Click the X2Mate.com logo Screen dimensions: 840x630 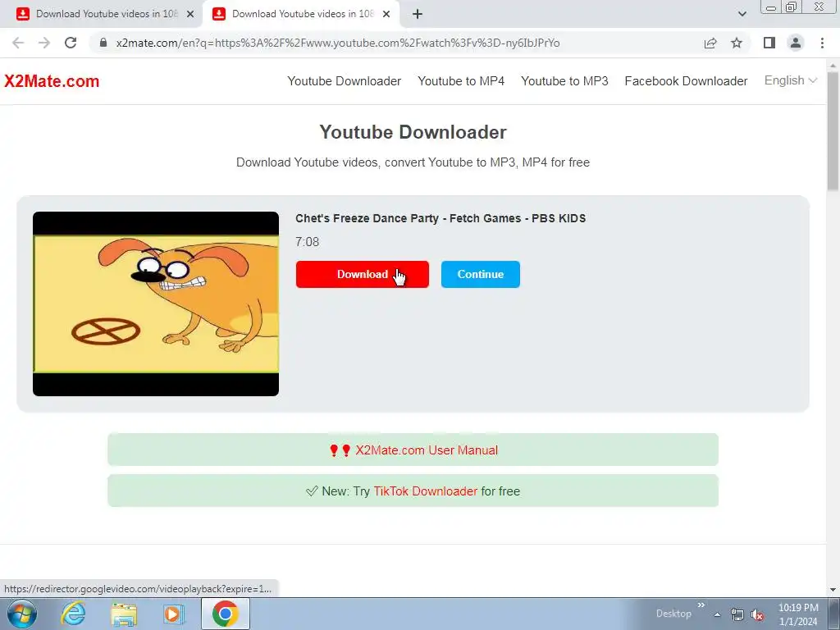(x=52, y=81)
